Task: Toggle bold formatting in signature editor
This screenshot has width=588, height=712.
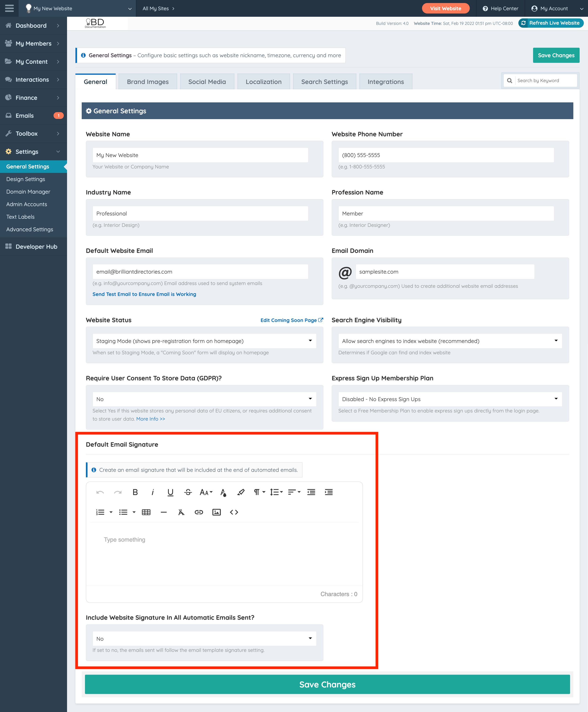Action: tap(135, 492)
